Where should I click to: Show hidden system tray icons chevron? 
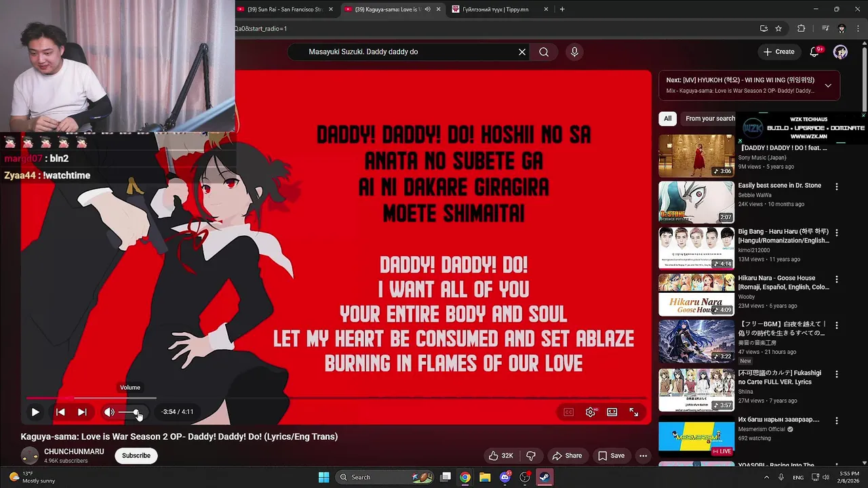pos(767,477)
